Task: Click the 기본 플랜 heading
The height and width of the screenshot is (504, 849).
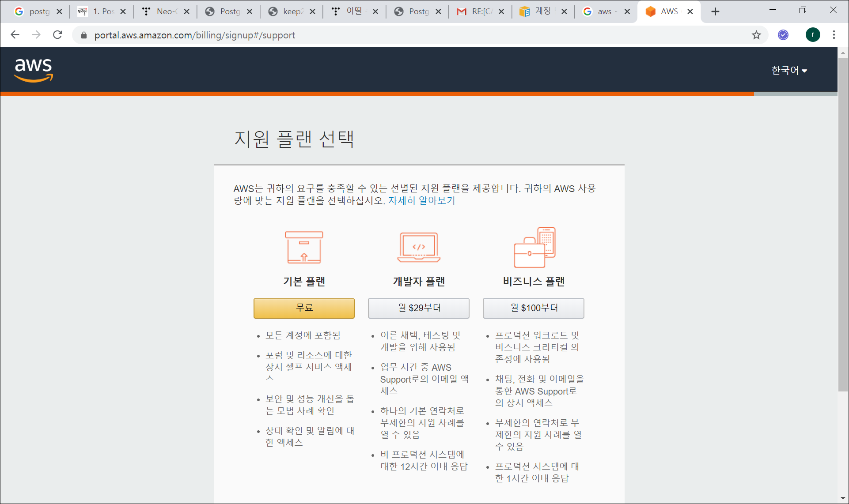Action: point(304,282)
